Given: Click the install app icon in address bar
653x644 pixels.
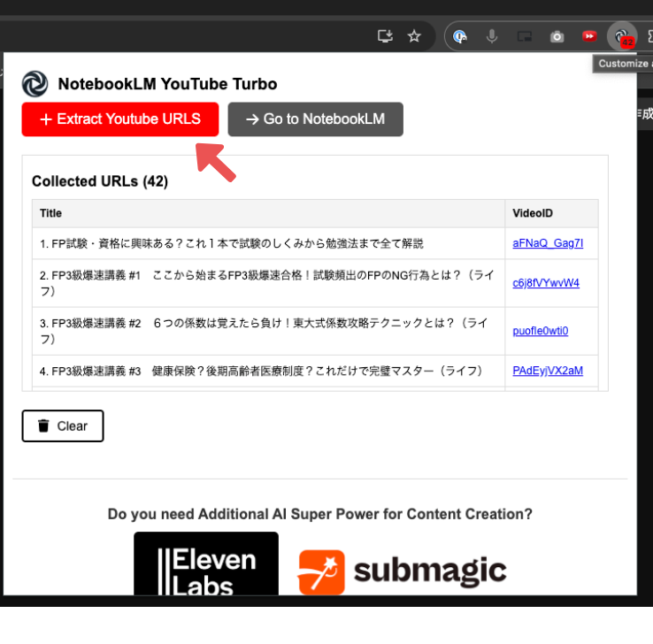Looking at the screenshot, I should point(385,36).
